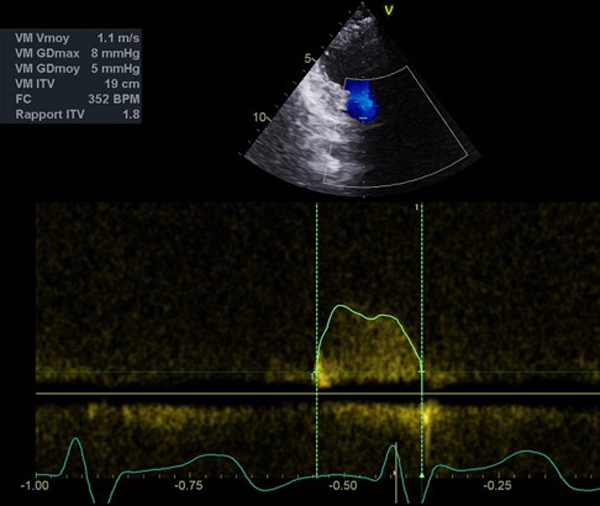Click the middle ECG R-wave marker line
The width and height of the screenshot is (600, 506).
tap(396, 473)
